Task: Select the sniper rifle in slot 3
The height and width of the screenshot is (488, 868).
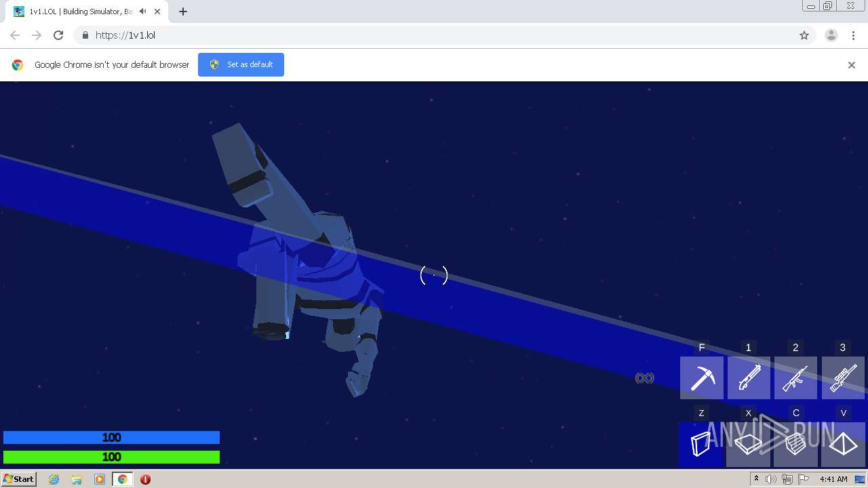Action: (843, 378)
